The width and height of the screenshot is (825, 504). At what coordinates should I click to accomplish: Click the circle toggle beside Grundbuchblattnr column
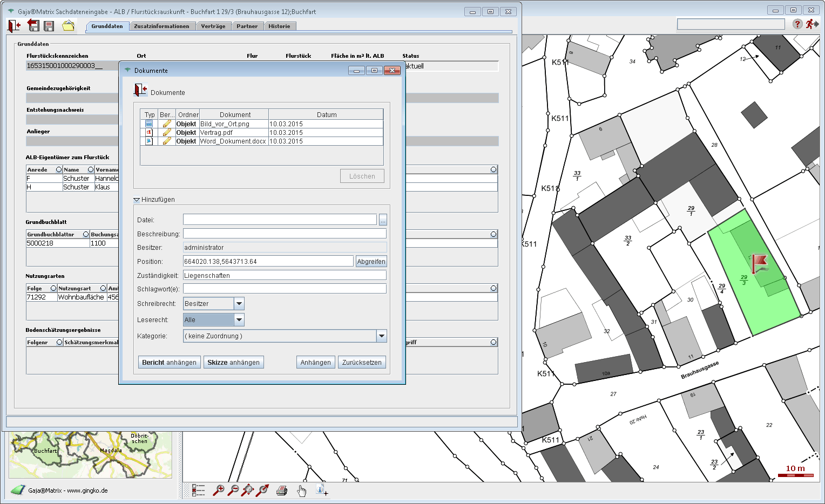tap(85, 234)
